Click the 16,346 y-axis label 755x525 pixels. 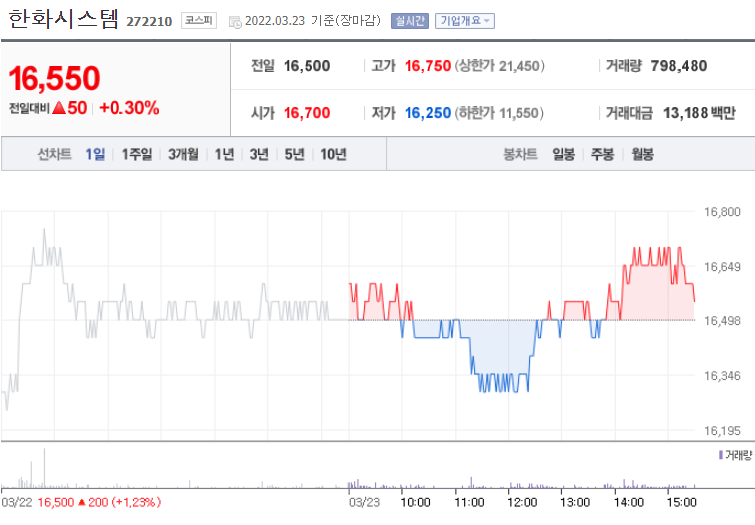pyautogui.click(x=722, y=375)
